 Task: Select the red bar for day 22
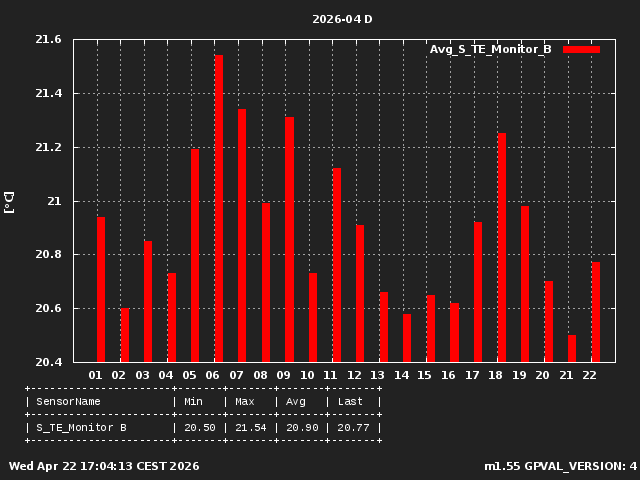pos(596,312)
